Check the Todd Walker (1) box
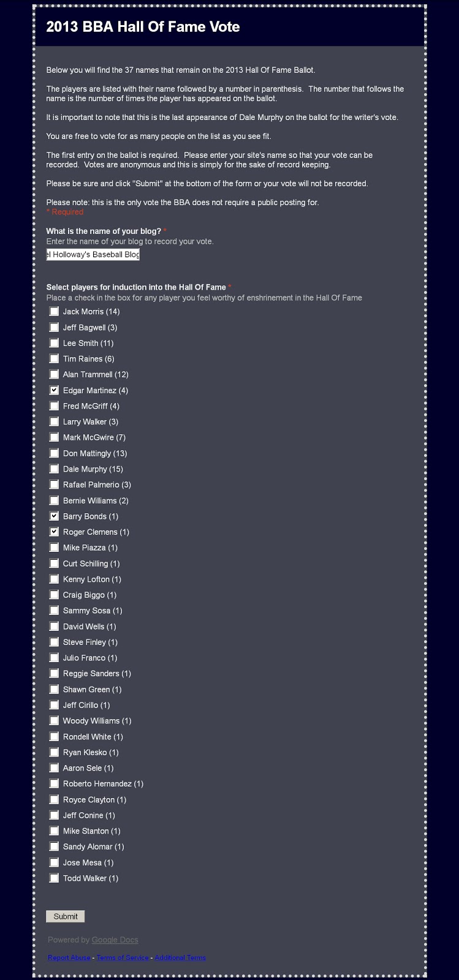The image size is (459, 980). 54,878
